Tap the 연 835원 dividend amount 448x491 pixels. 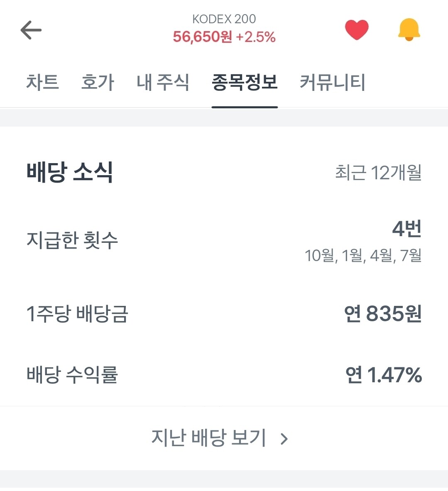click(x=383, y=314)
